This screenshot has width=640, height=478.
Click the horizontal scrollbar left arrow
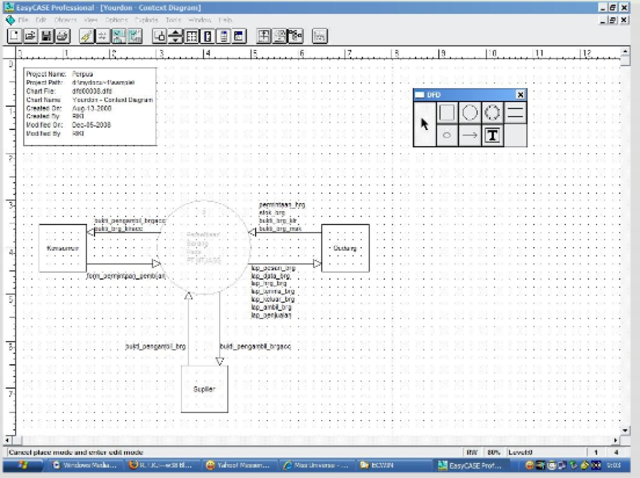(7, 440)
